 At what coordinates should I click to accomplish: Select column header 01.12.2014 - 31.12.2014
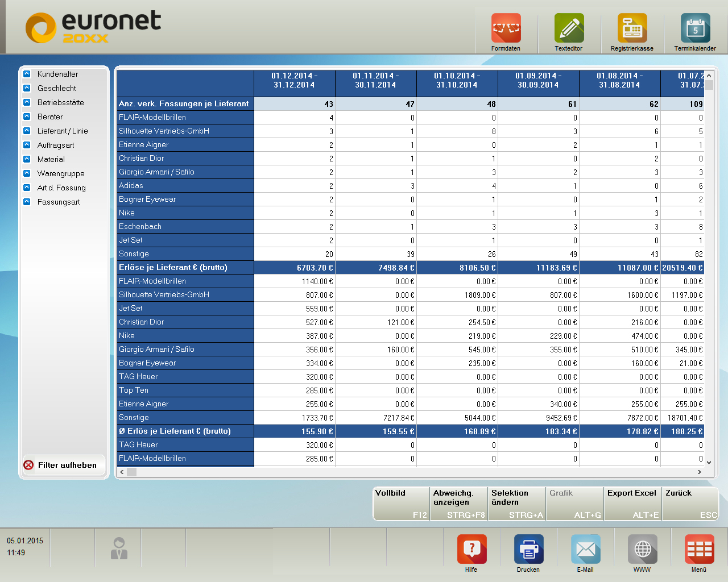(295, 84)
